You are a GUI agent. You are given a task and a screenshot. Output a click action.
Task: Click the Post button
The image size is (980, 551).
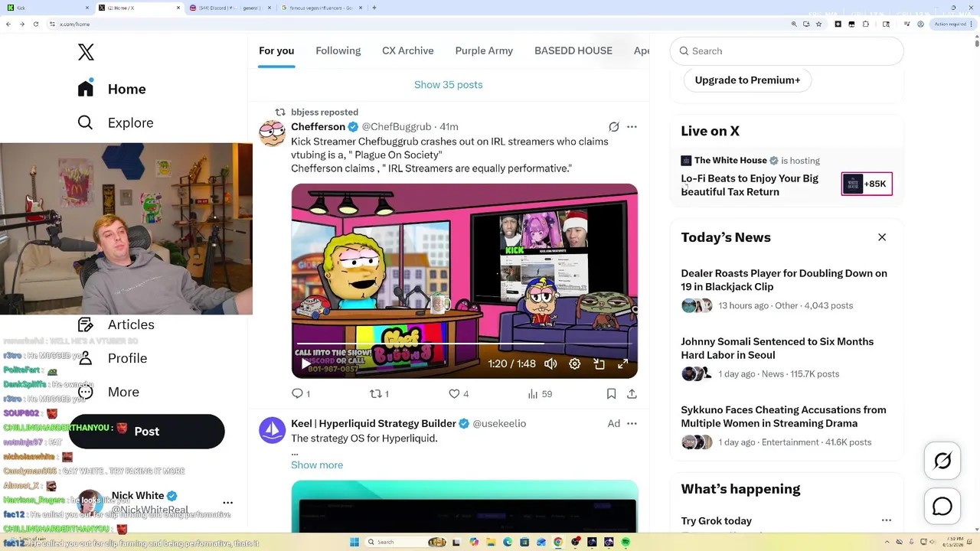coord(147,432)
